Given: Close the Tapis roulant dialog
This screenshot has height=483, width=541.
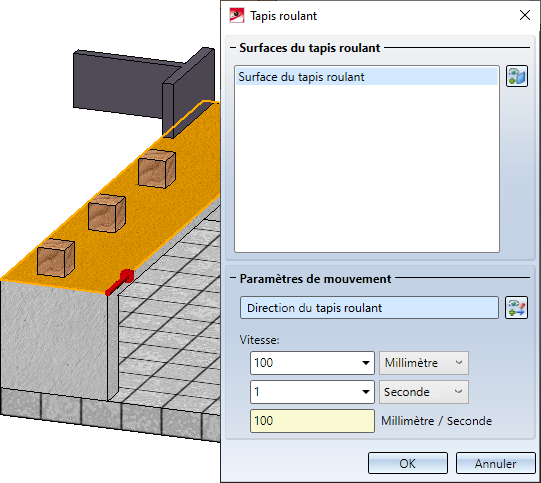Looking at the screenshot, I should point(525,15).
